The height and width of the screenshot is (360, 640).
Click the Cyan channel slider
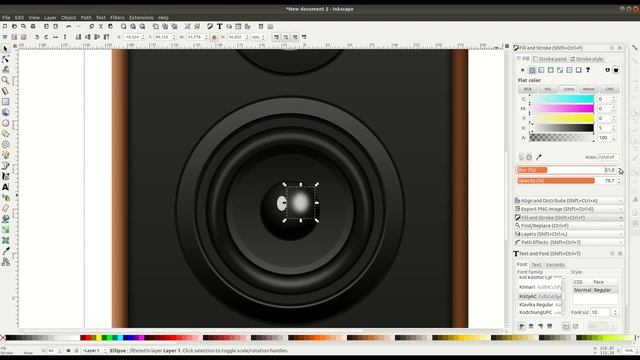pos(563,99)
